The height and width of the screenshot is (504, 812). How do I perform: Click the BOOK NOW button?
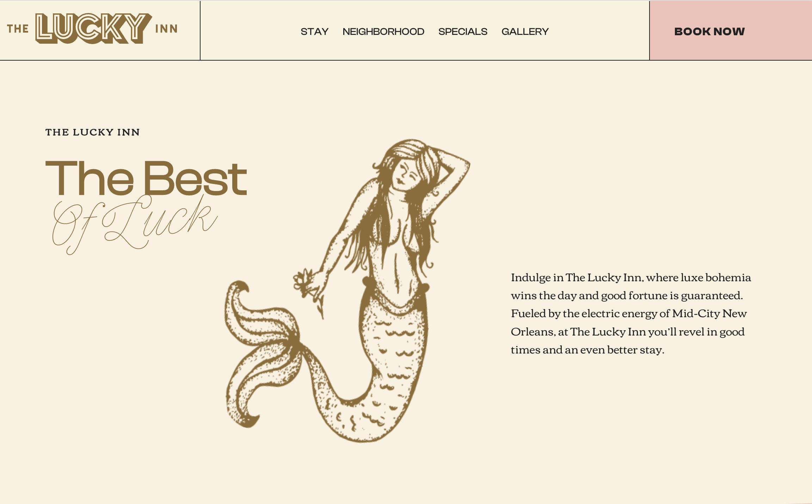pos(731,31)
